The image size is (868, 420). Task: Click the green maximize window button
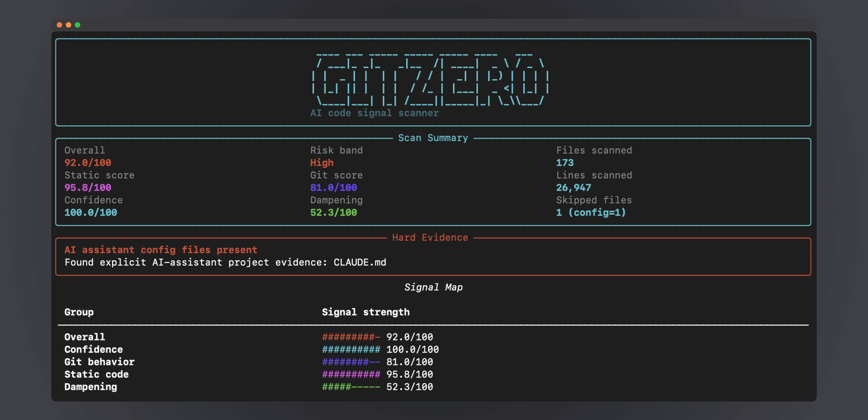pyautogui.click(x=78, y=25)
